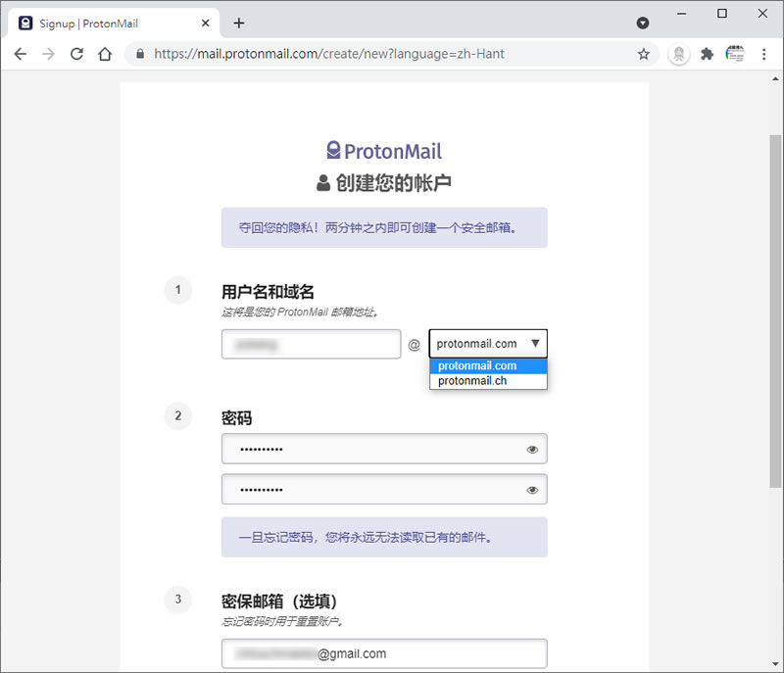784x673 pixels.
Task: Maximize the browser window
Action: pos(722,14)
